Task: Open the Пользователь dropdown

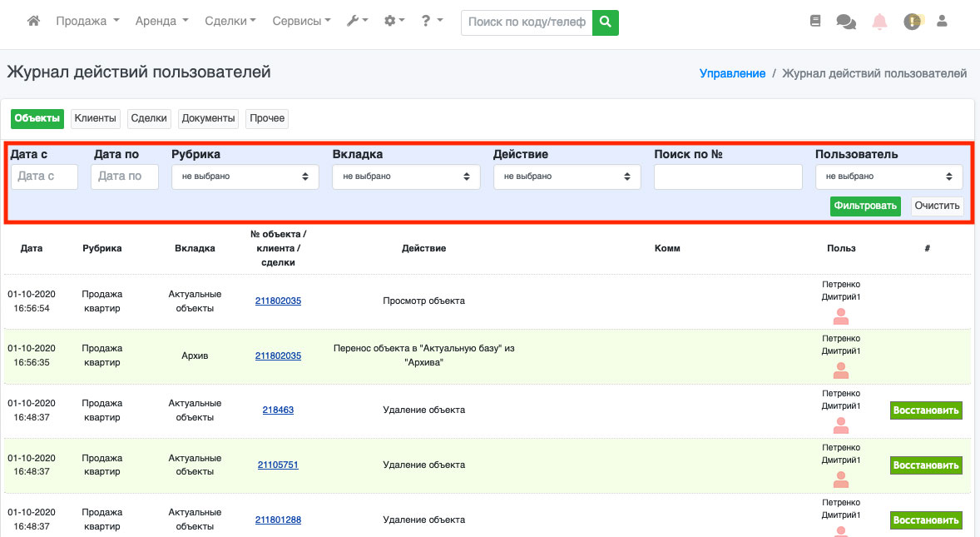Action: (888, 177)
